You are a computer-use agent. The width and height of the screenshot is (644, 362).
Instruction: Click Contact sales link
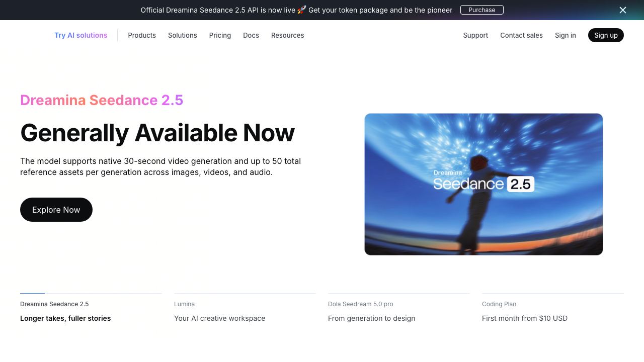coord(521,35)
